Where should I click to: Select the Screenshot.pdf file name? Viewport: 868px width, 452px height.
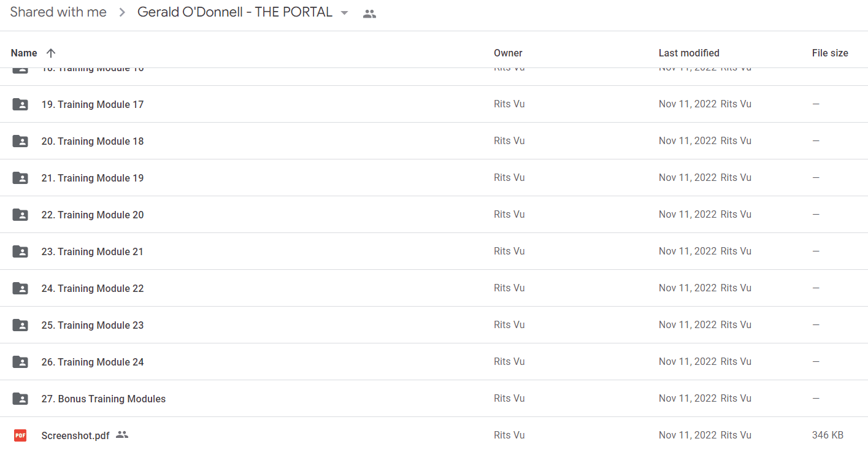(x=75, y=435)
